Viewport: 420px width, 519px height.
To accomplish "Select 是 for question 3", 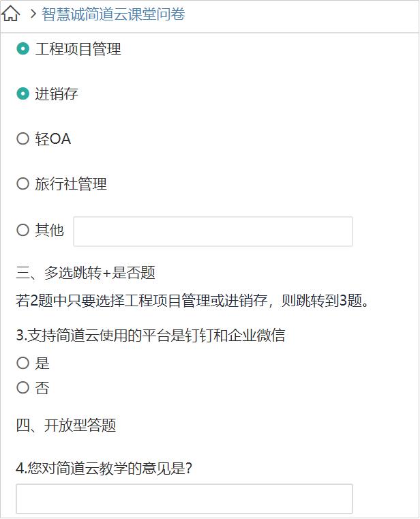I will (x=22, y=363).
